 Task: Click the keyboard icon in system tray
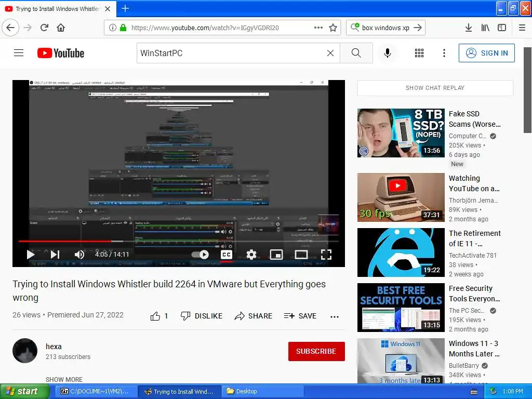click(x=474, y=392)
